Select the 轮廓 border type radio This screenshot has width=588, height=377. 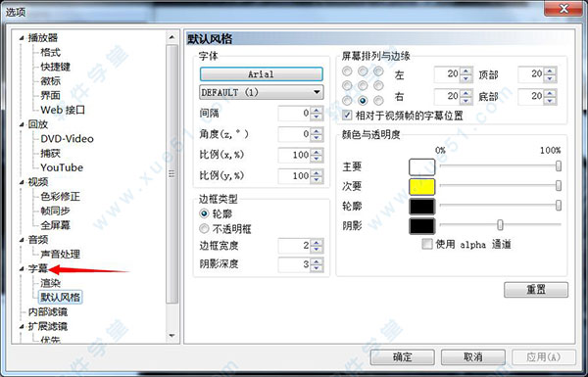(x=204, y=213)
